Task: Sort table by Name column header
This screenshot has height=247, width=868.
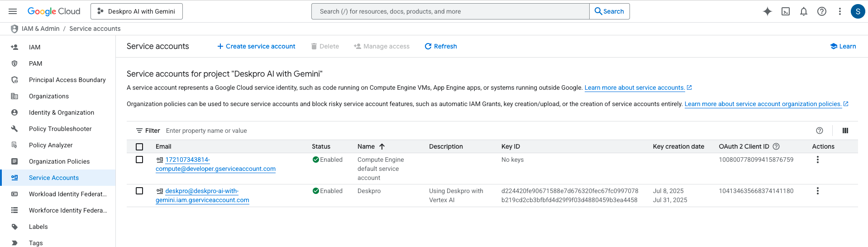Action: point(366,146)
